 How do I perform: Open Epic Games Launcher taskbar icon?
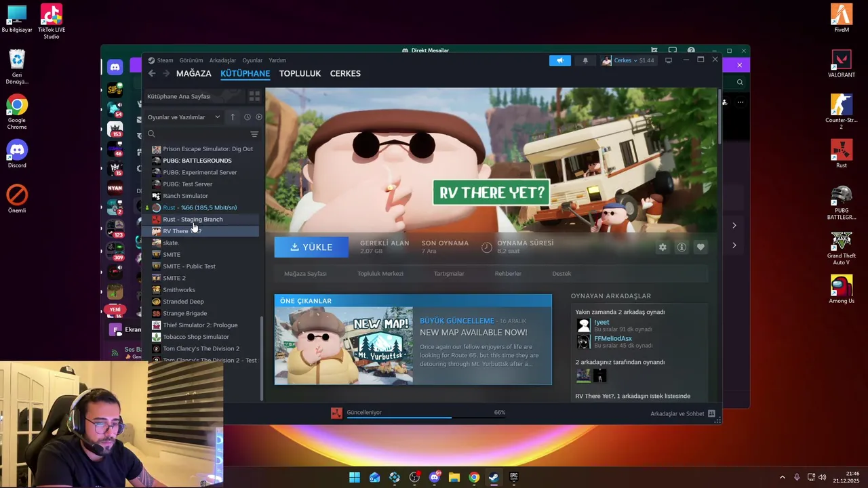point(514,477)
